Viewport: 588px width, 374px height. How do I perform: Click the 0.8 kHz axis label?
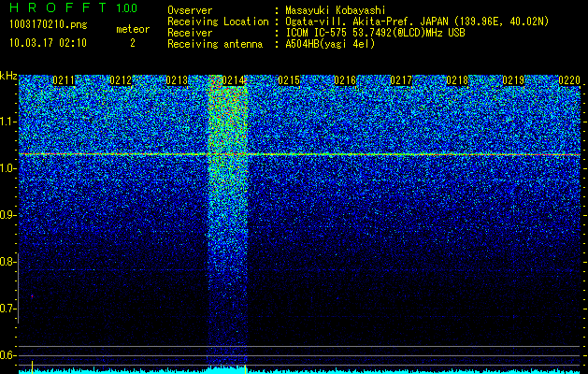(x=7, y=262)
